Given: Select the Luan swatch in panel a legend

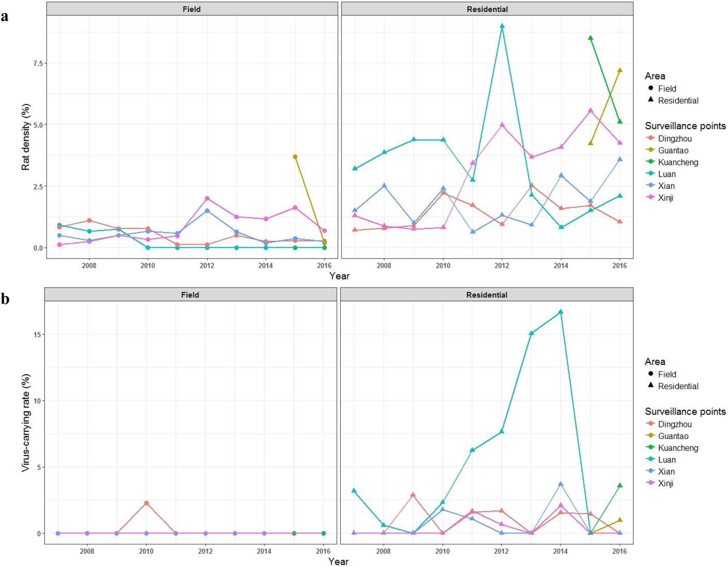Looking at the screenshot, I should click(651, 174).
